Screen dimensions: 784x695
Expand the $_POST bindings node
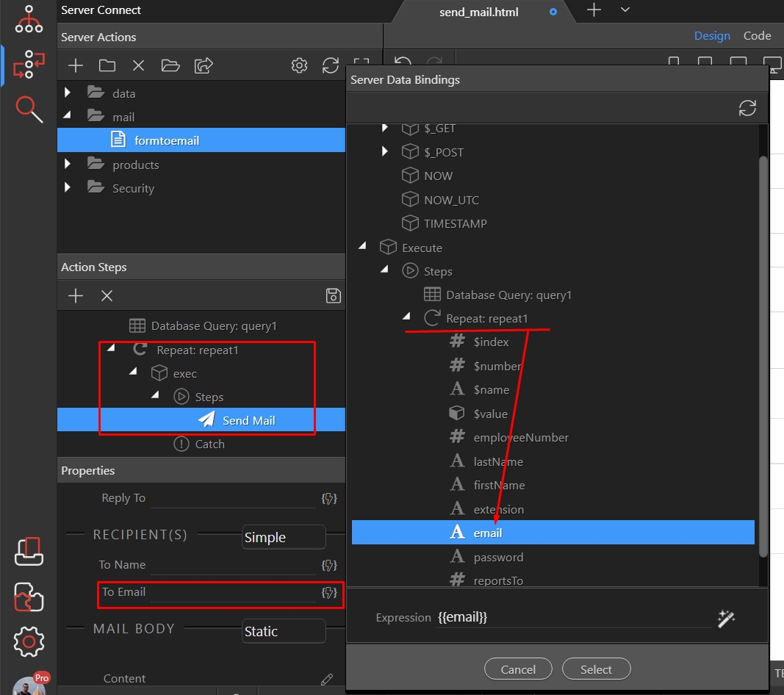coord(385,152)
